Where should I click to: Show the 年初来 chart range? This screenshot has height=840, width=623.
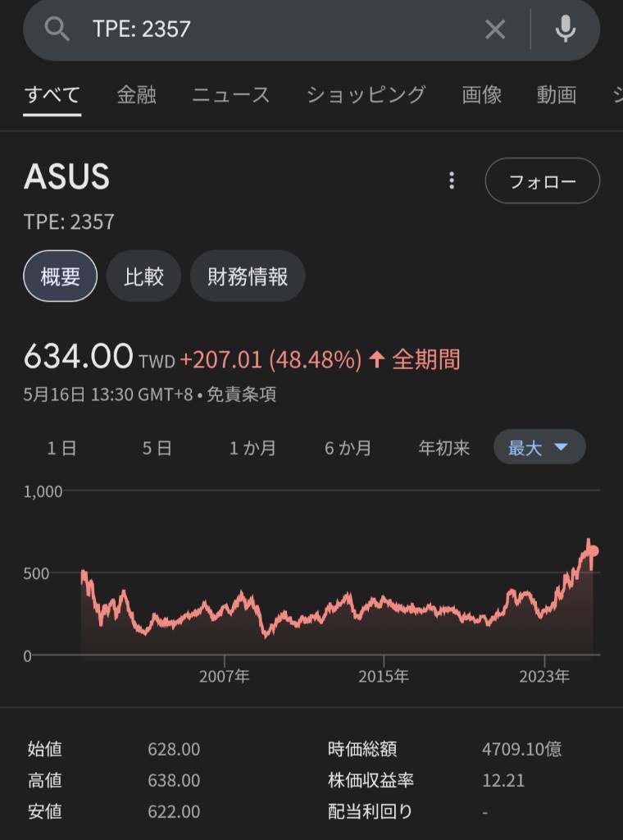click(x=444, y=447)
